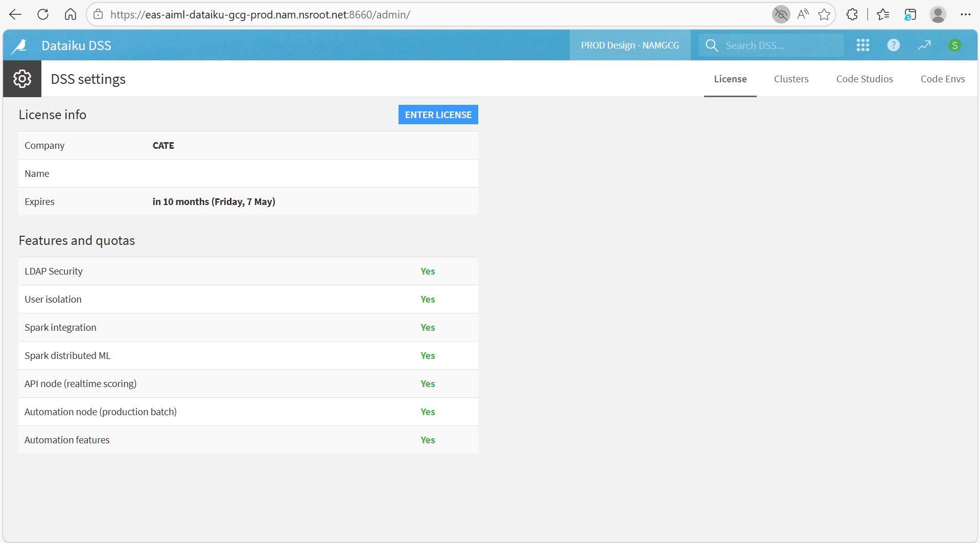Click the browser back arrow
The height and width of the screenshot is (543, 980).
15,14
